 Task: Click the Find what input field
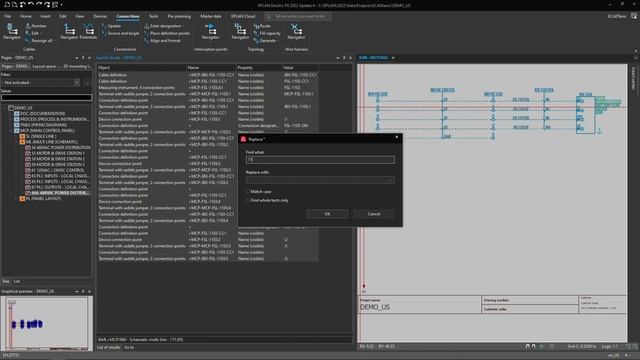tap(320, 160)
